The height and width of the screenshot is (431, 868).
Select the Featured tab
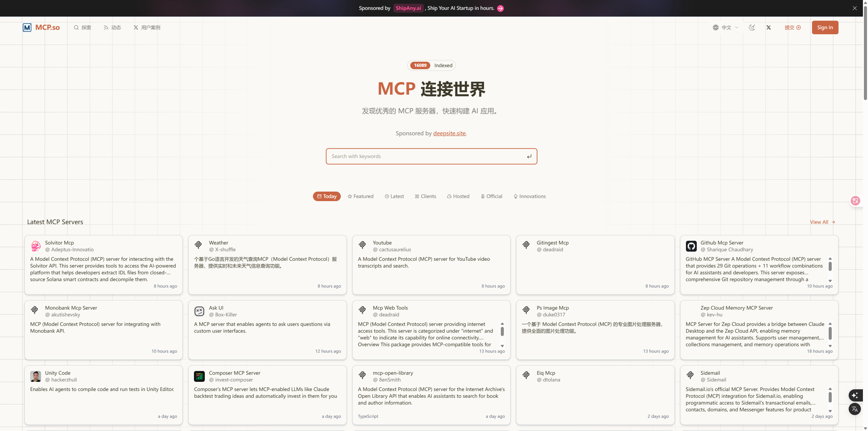tap(360, 196)
